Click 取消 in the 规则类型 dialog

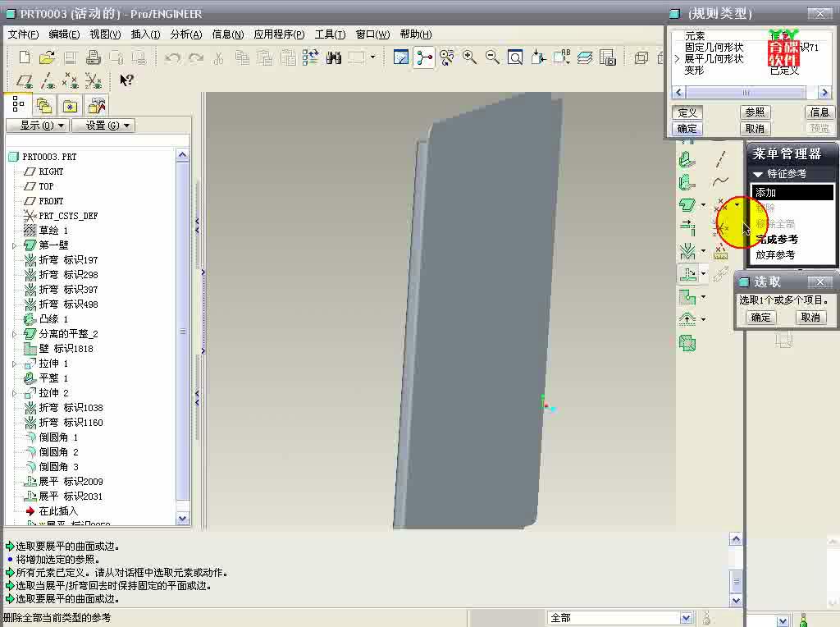755,129
